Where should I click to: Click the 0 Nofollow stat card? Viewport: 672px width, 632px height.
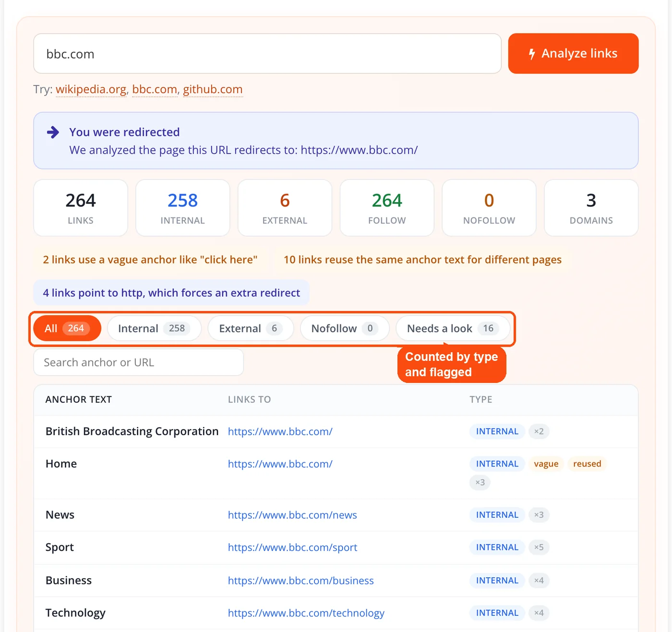pyautogui.click(x=489, y=208)
